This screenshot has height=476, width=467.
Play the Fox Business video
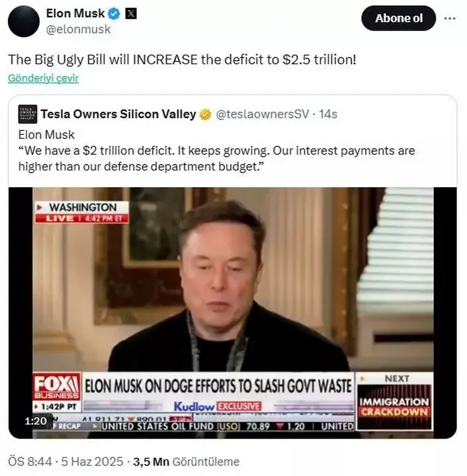(x=233, y=313)
